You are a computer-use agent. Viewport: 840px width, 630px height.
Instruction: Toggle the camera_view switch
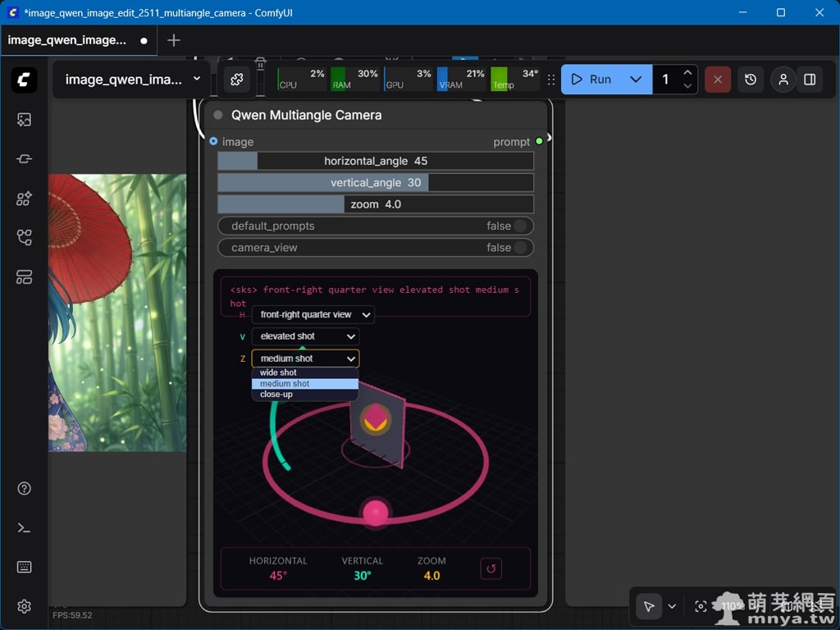[x=520, y=248]
